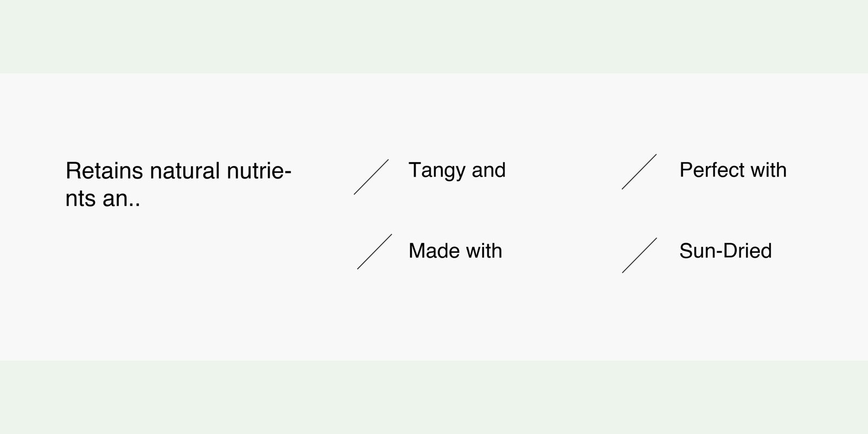
Task: Click the slash icon beside Perfect with
Action: point(639,171)
